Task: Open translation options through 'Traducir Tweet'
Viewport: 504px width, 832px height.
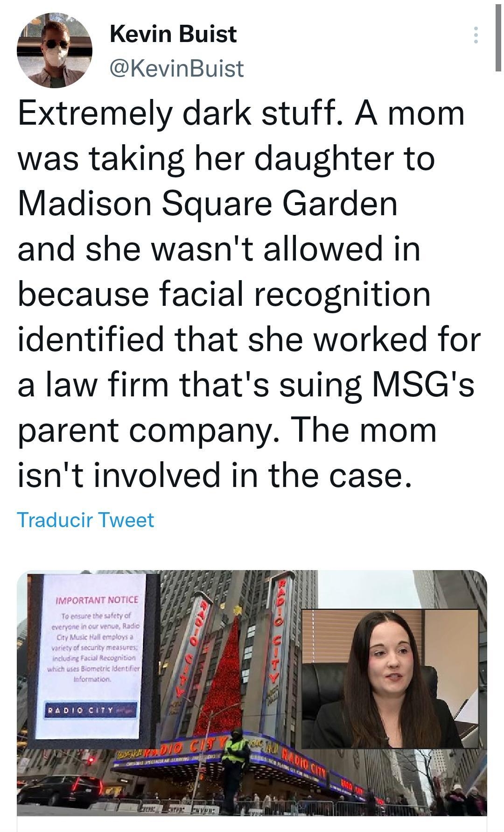Action: point(85,519)
